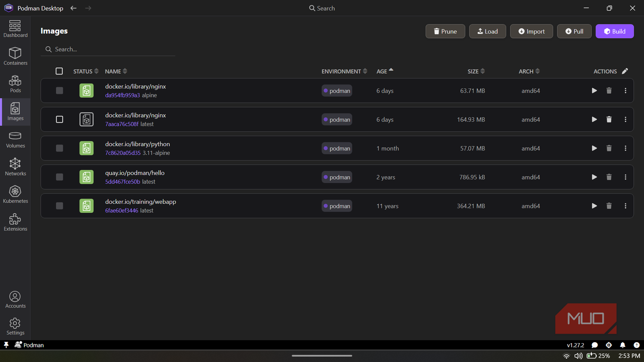Open the Dashboard page in the sidebar

click(15, 29)
